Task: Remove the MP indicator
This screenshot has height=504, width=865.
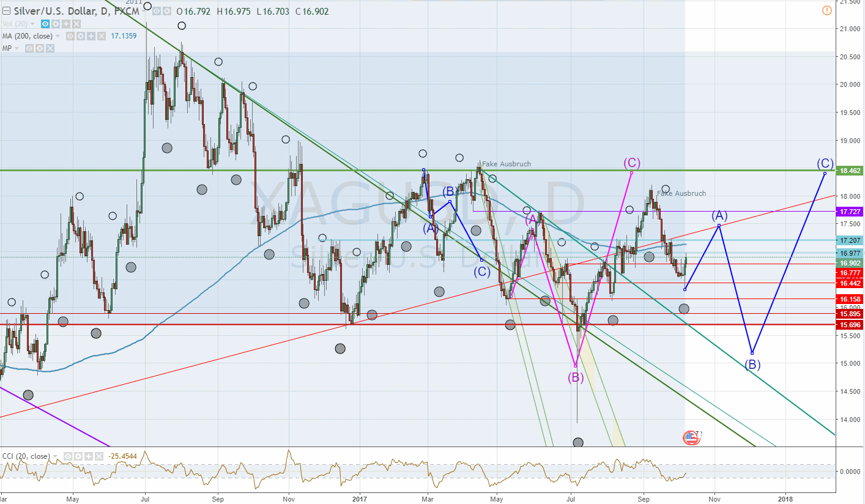Action: [50, 48]
